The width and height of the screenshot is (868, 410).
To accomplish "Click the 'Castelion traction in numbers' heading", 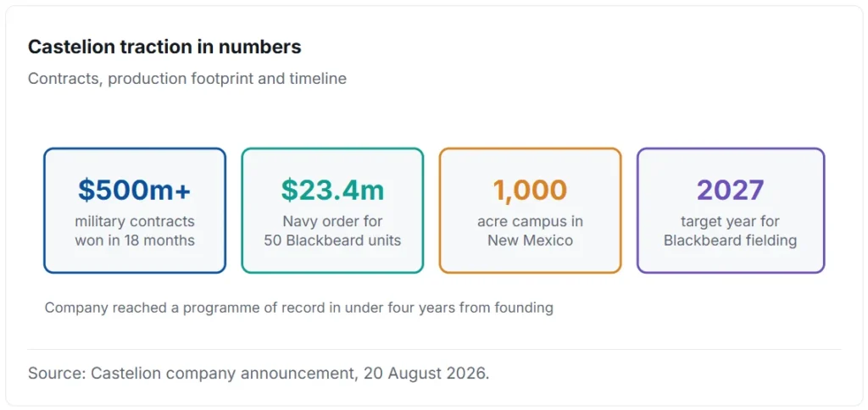I will 164,47.
